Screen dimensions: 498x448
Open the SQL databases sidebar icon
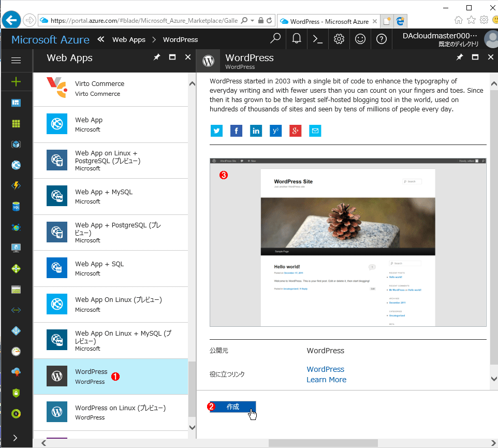pyautogui.click(x=17, y=206)
